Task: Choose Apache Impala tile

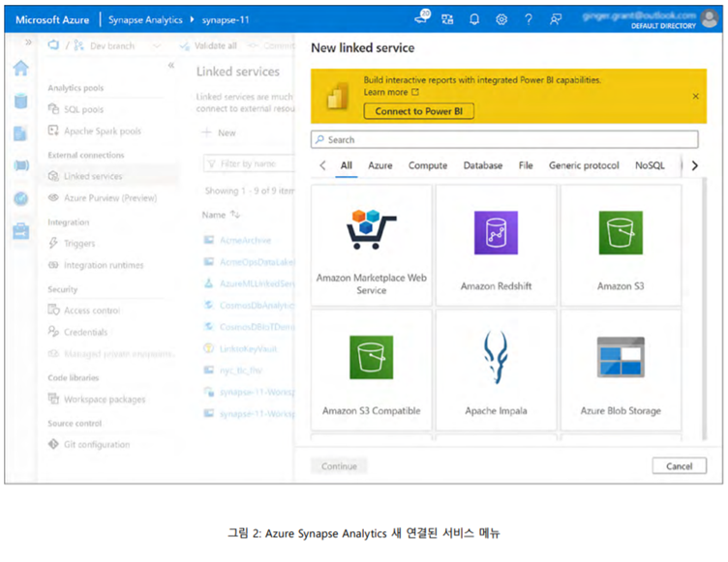Action: (496, 370)
